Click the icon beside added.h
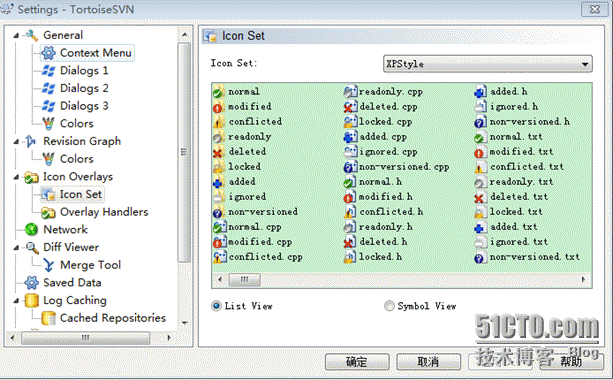 point(480,92)
